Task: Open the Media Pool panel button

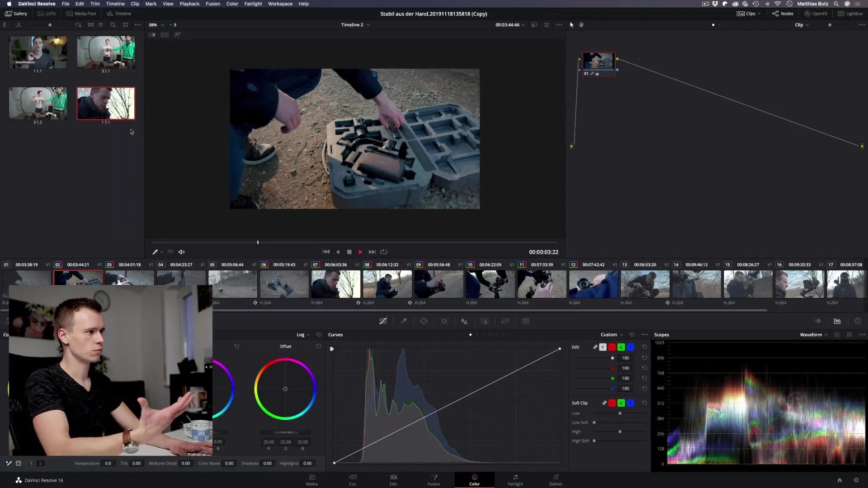Action: 81,14
